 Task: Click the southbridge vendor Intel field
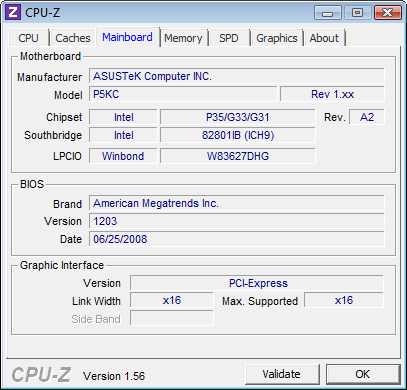coord(123,135)
